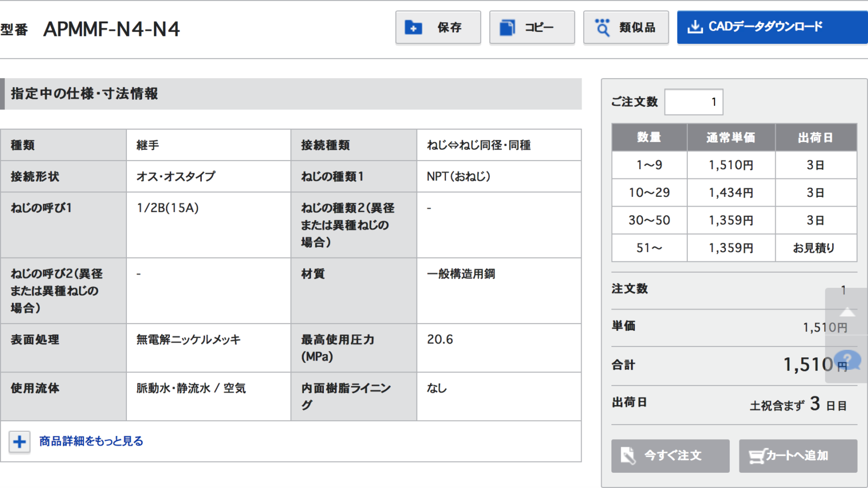Click the folder icon on the 保存 button

[x=413, y=28]
